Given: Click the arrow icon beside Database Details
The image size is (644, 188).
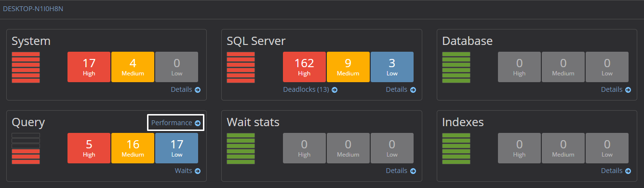Looking at the screenshot, I should click(x=628, y=90).
